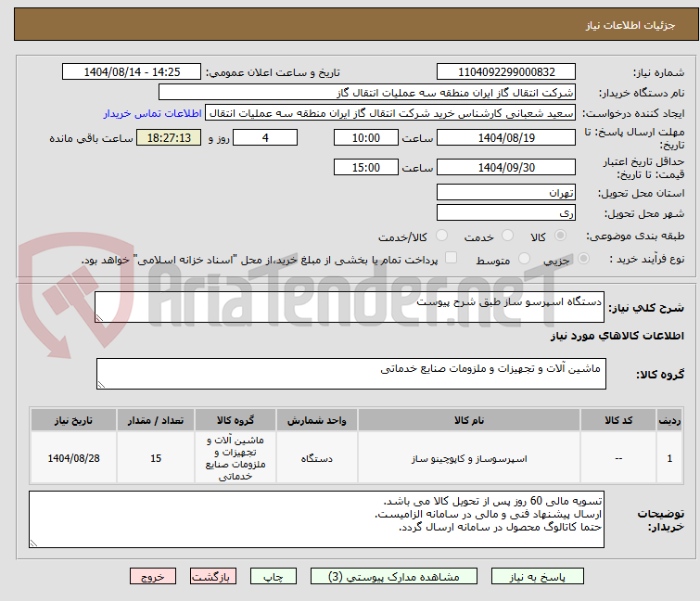The image size is (700, 601).
Task: Click the پاسخ به نیاز button
Action: pos(537,577)
